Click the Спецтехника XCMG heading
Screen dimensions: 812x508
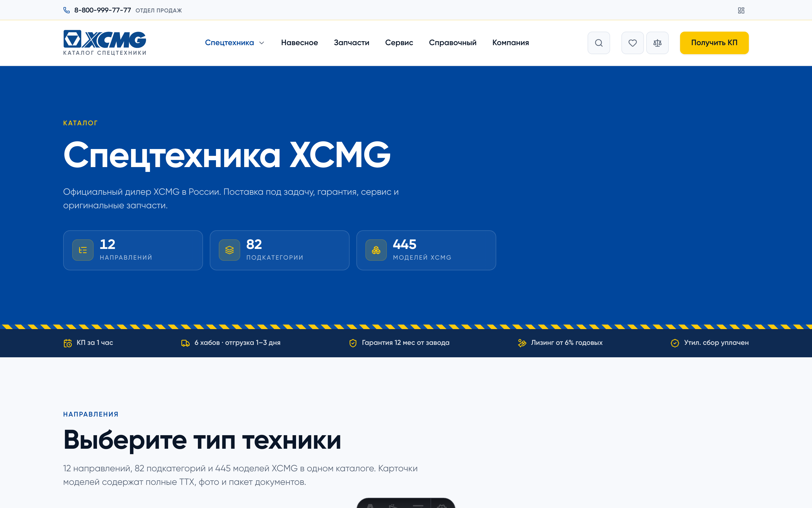pos(227,155)
